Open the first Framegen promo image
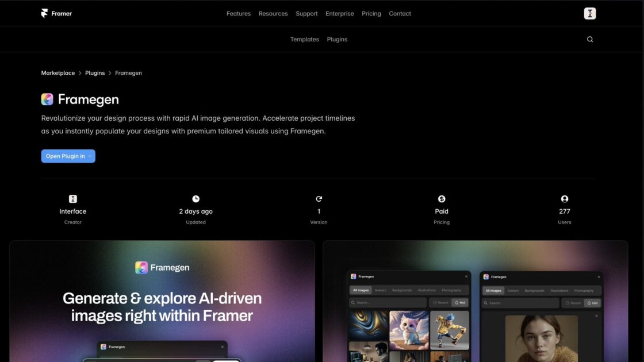Image resolution: width=644 pixels, height=362 pixels. (x=162, y=301)
